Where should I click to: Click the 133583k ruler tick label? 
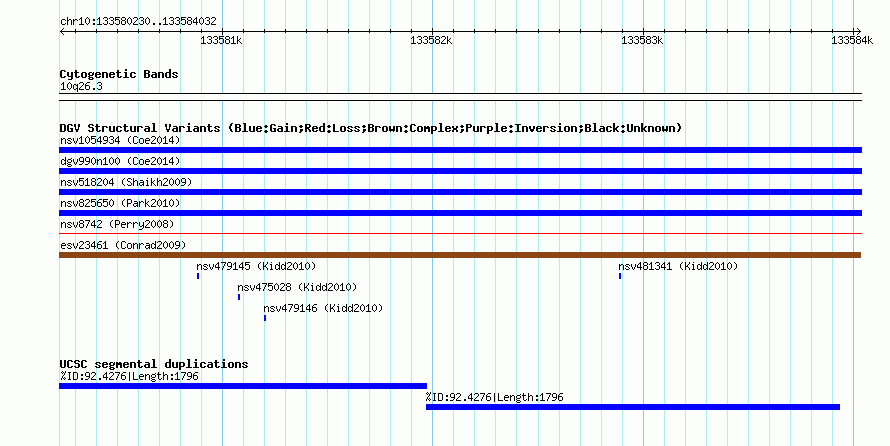642,40
